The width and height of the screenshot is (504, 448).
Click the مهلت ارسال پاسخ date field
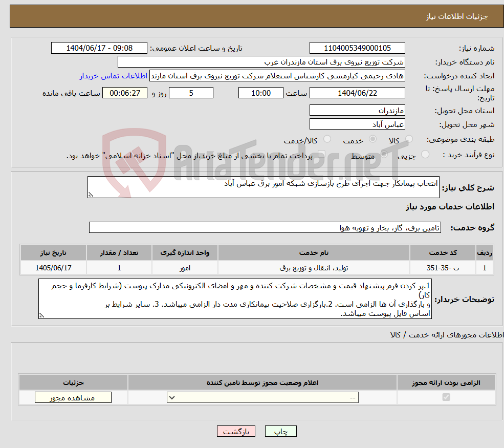[x=357, y=93]
